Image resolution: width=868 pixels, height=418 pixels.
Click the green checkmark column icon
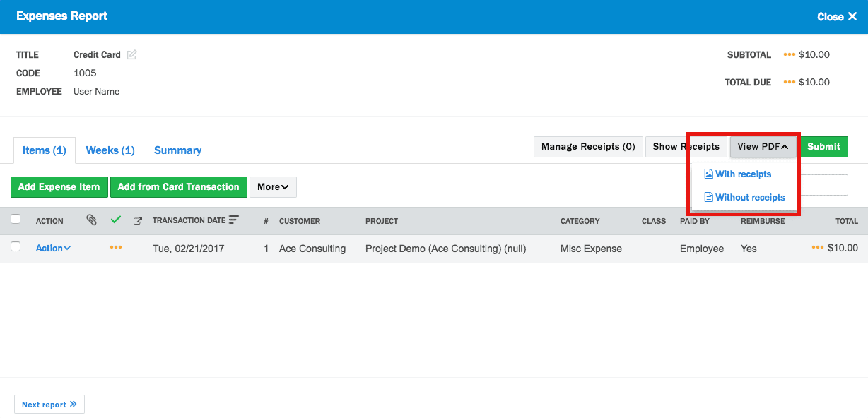click(x=116, y=220)
